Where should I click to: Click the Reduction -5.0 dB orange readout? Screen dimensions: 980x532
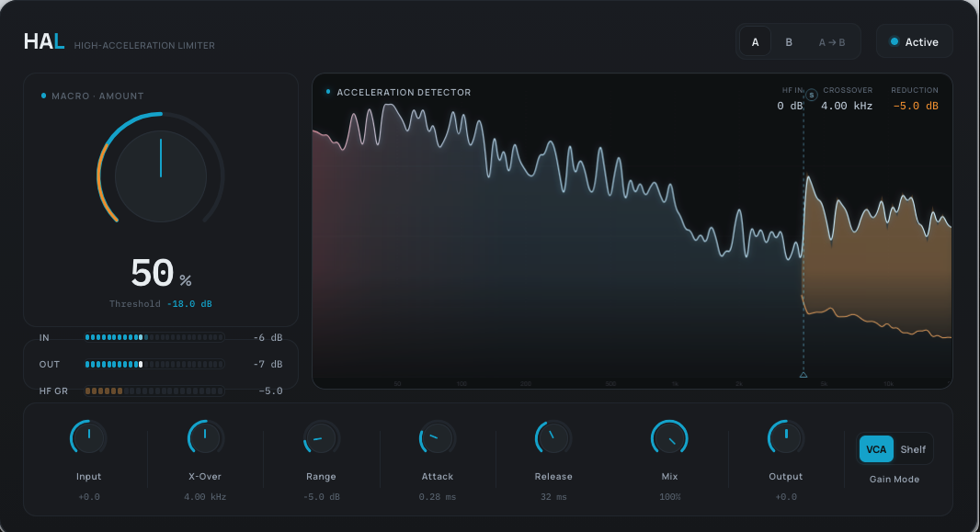(916, 107)
